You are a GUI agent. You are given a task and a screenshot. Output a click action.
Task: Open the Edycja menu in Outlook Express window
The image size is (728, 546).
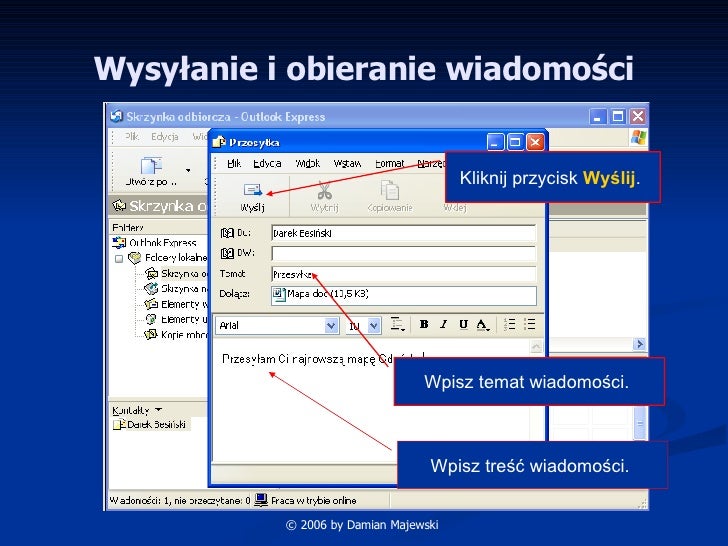coord(165,136)
